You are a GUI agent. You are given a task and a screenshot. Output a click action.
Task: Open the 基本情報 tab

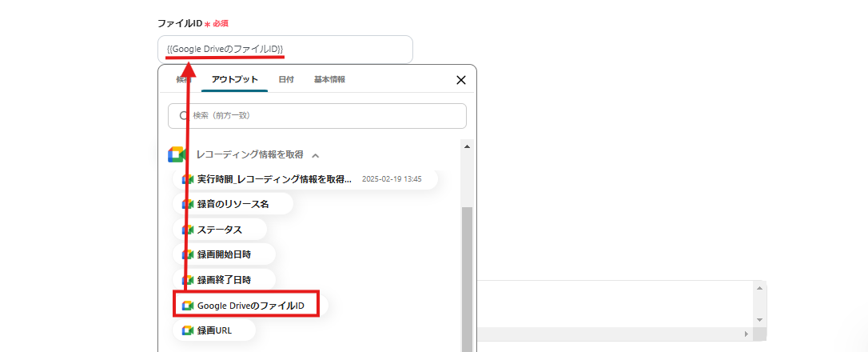click(329, 79)
